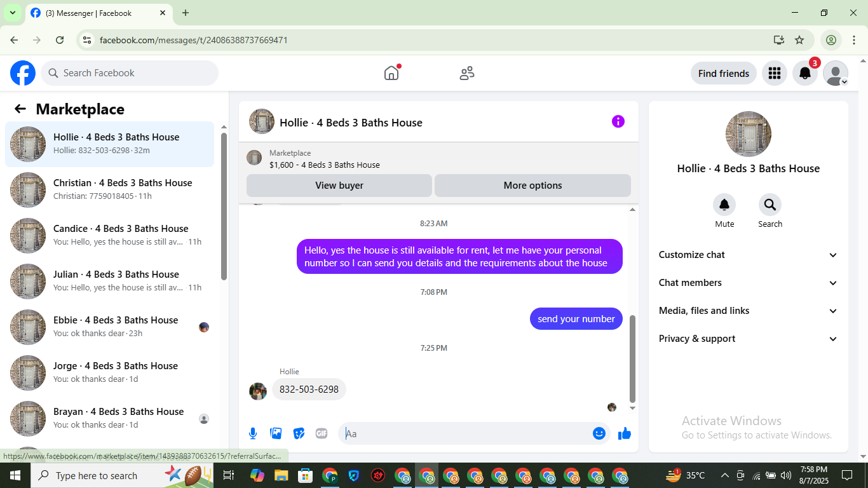Click the browser address bar URL
868x488 pixels.
[x=194, y=40]
